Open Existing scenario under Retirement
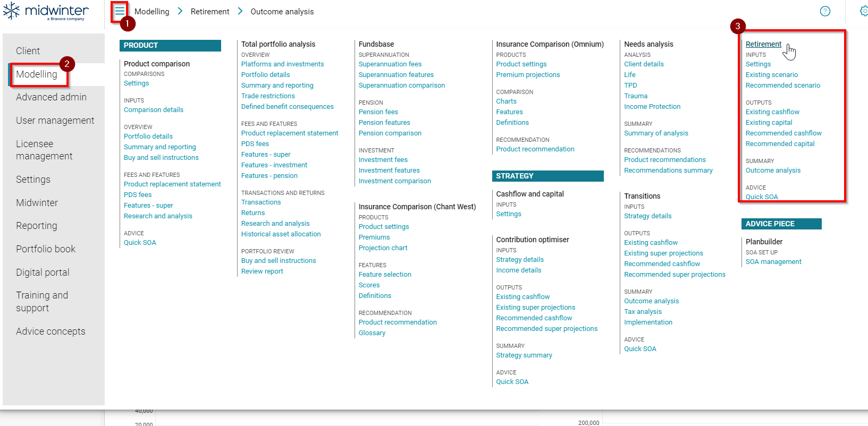Screen dimensions: 868x426 coord(772,75)
